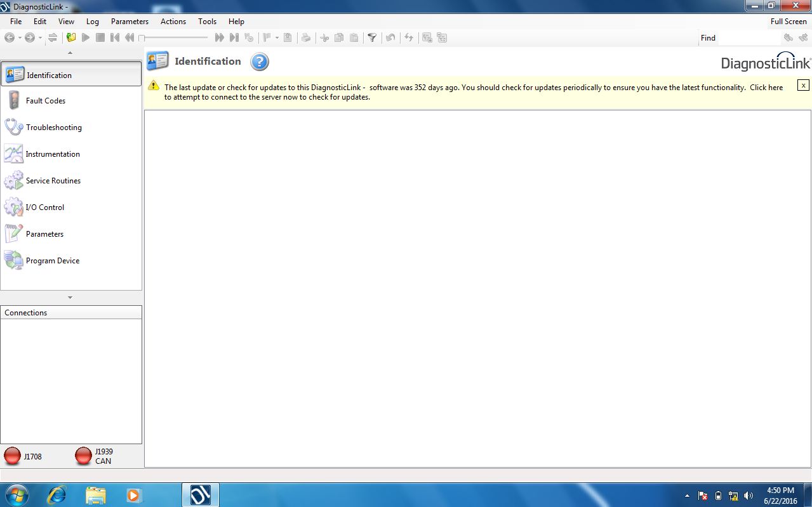Click the Back navigation arrow in toolbar
The width and height of the screenshot is (812, 507).
pos(9,38)
